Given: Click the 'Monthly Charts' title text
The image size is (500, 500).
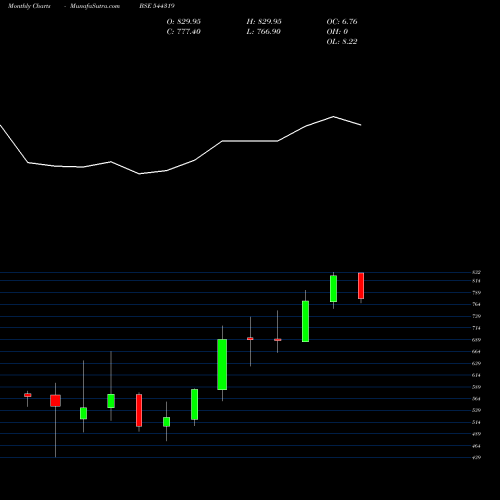Looking at the screenshot, I should click(x=29, y=6).
